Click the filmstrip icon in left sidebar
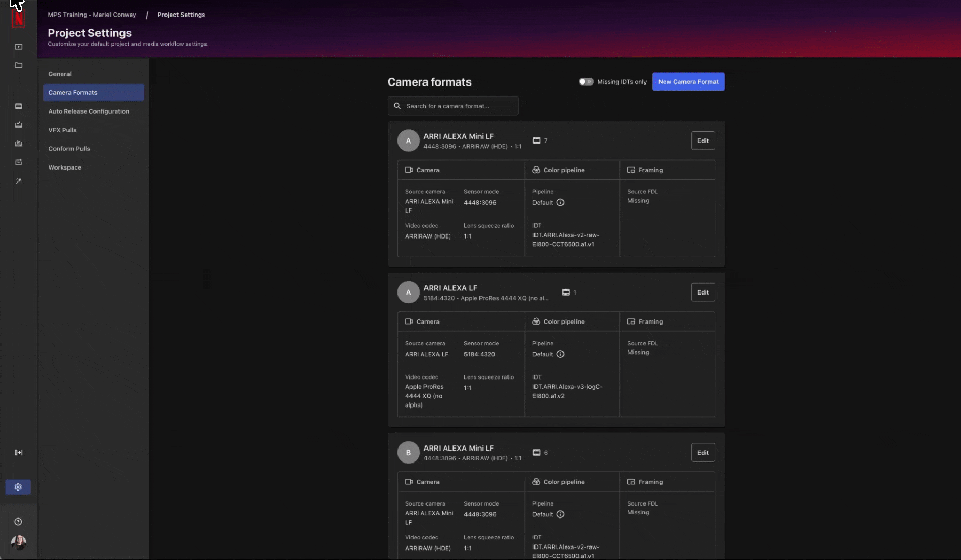The image size is (961, 560). [19, 106]
